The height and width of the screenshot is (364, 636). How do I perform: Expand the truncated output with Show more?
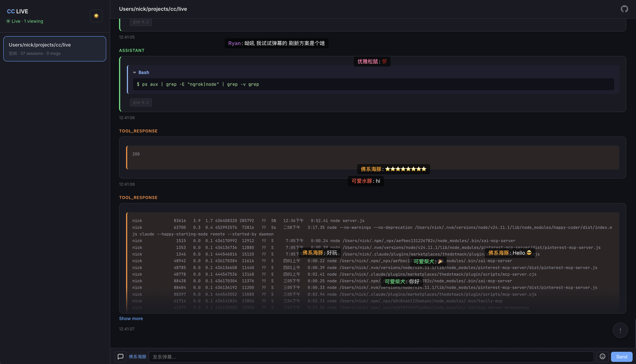click(x=131, y=318)
